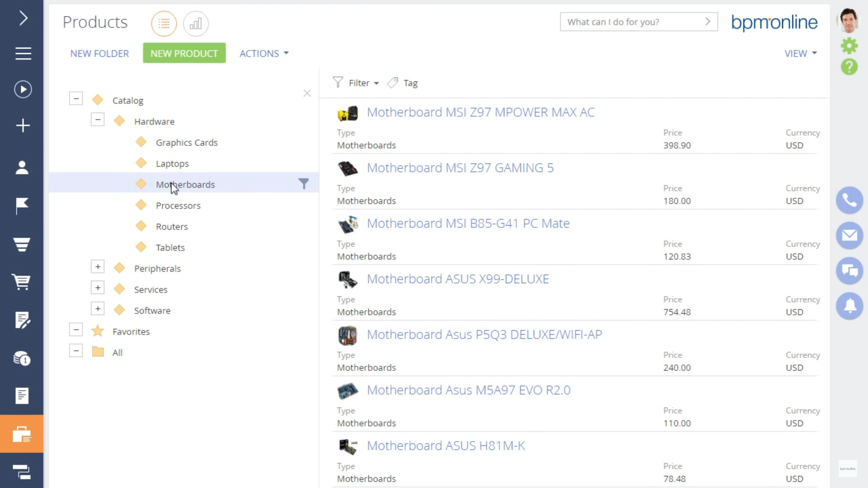Click the bpm'online logo
Screen dimensions: 868x488
tap(774, 22)
